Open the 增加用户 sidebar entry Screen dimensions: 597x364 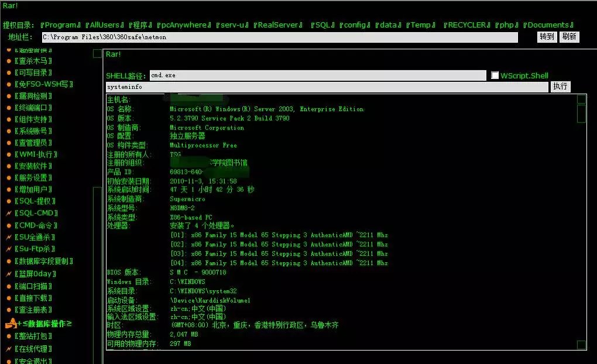click(x=33, y=190)
